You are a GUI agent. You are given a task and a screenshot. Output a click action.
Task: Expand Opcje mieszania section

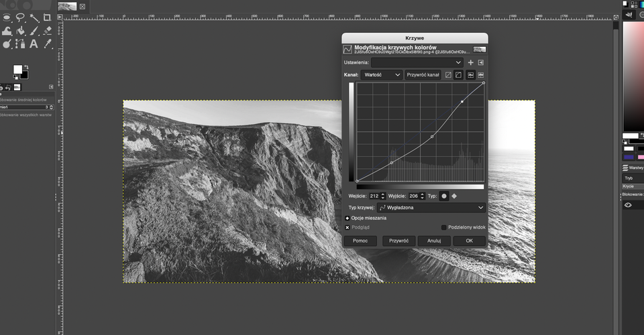click(347, 218)
